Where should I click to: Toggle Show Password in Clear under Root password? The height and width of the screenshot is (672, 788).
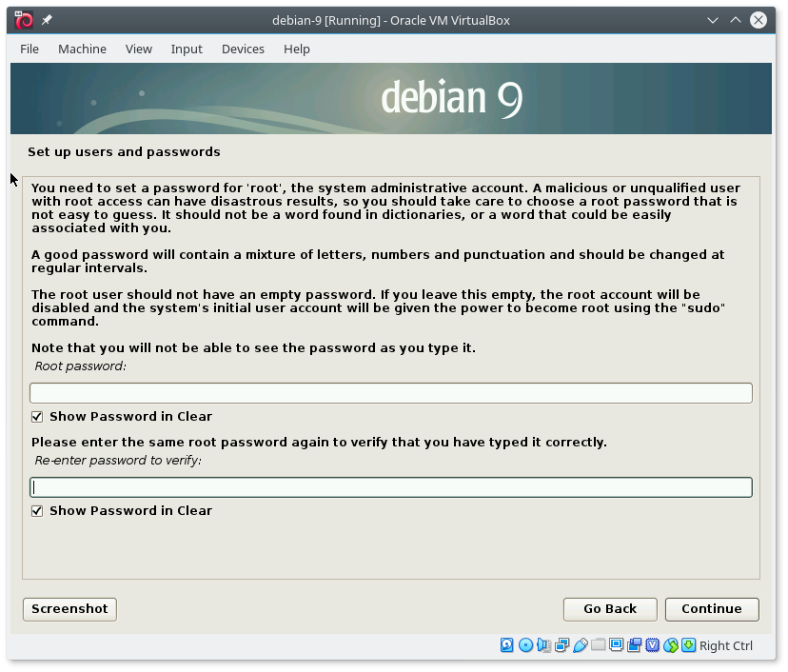[x=37, y=417]
